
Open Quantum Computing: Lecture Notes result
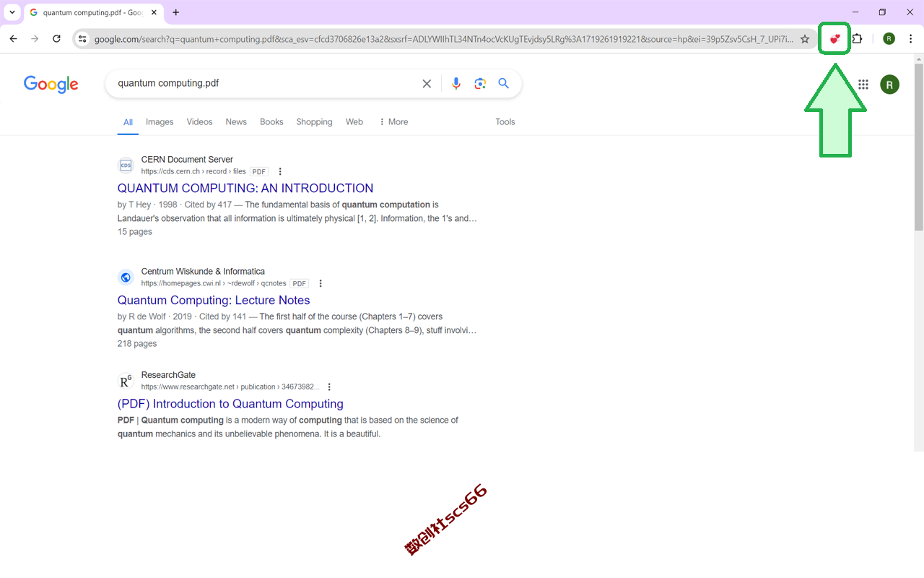(x=214, y=301)
